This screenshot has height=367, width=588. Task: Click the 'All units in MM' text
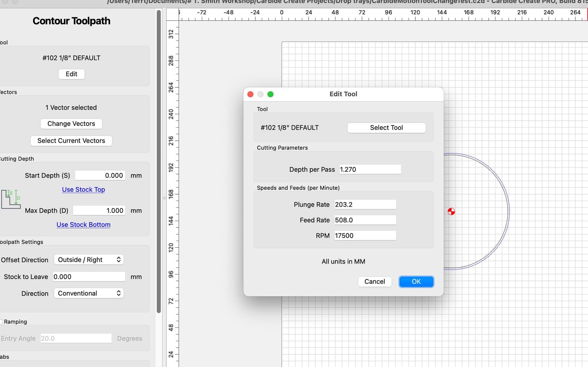click(343, 262)
